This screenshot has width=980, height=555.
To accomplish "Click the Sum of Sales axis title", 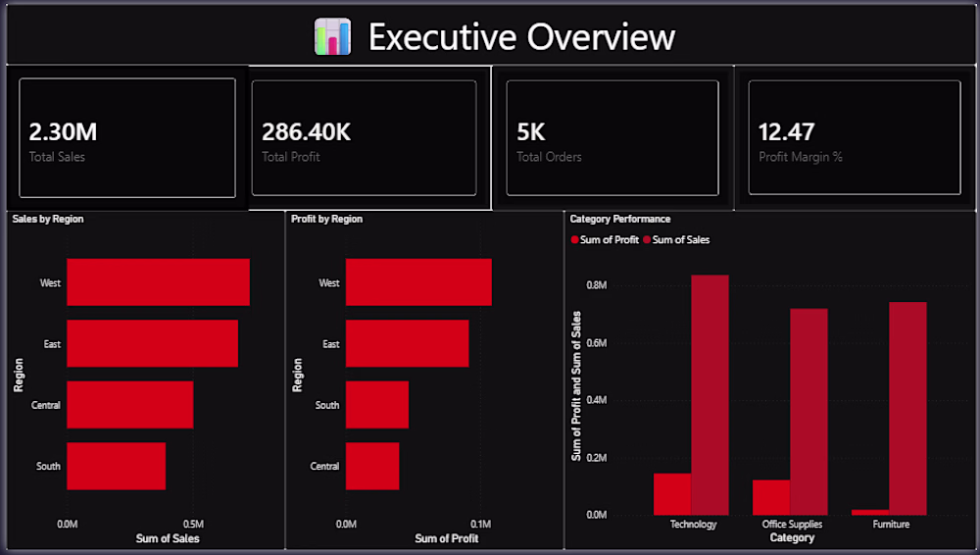I will (x=168, y=538).
